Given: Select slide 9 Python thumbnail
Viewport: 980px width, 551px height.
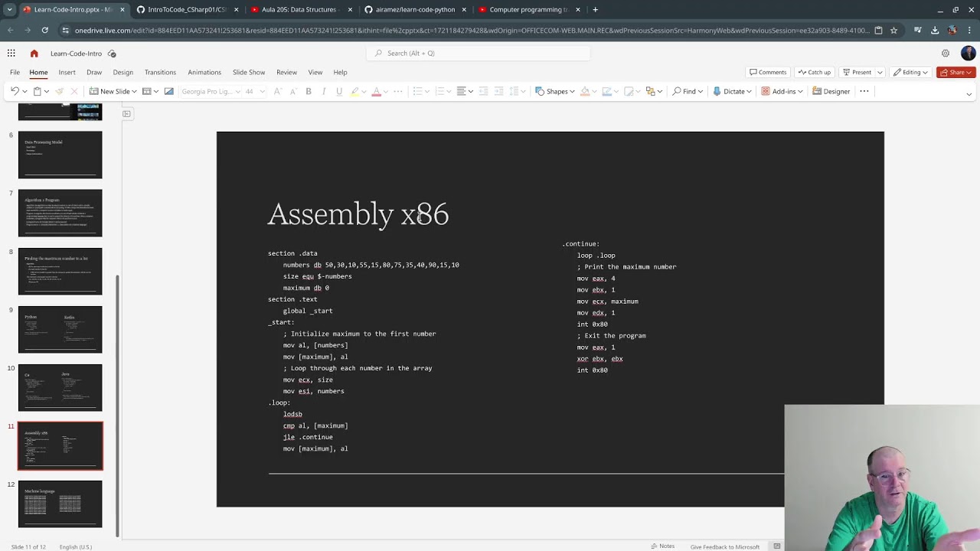Looking at the screenshot, I should (x=60, y=329).
